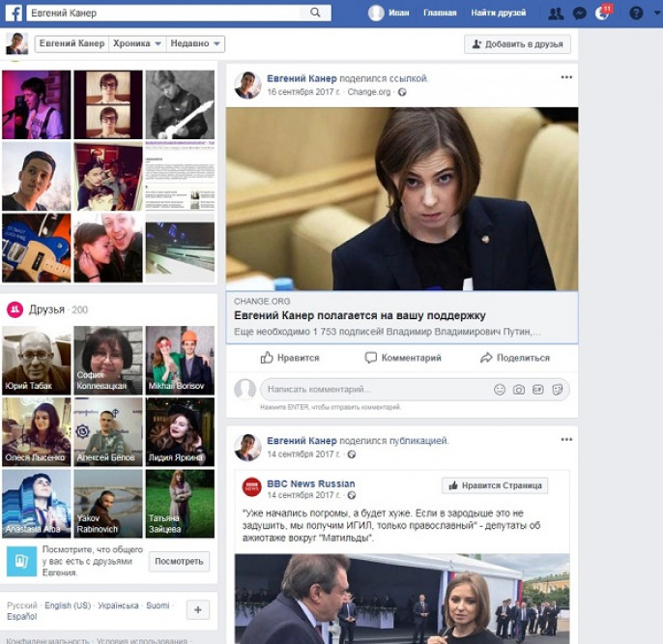Open friend Татьяна Зайцева thumbnail
This screenshot has width=663, height=644.
tap(180, 504)
